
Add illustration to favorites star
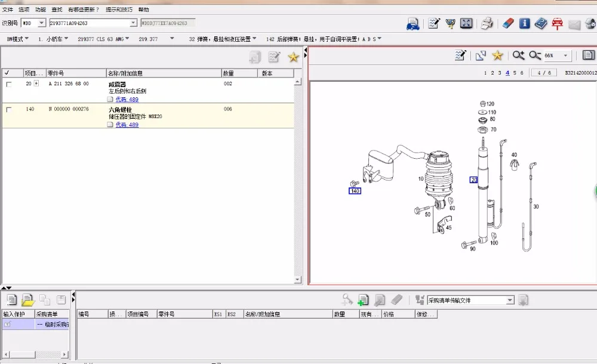[x=497, y=55]
